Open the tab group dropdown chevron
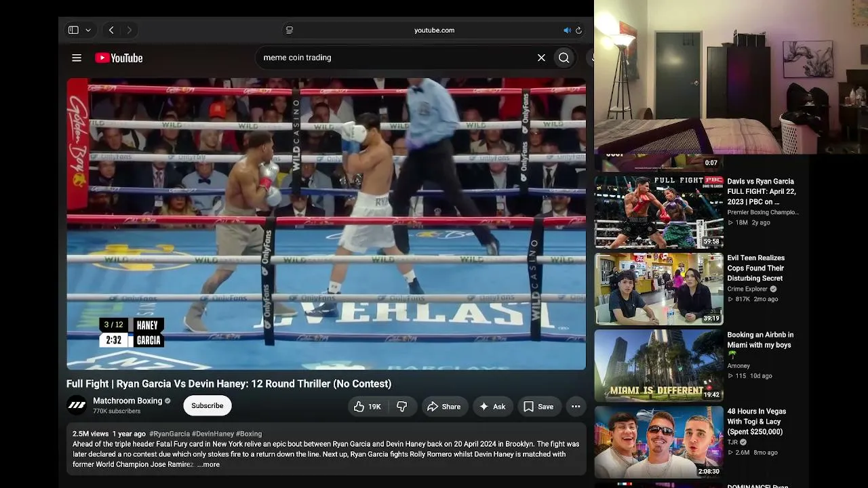The width and height of the screenshot is (868, 488). coord(88,30)
